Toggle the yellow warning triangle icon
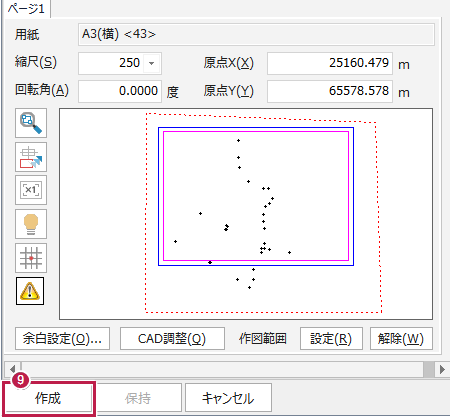 [30, 291]
